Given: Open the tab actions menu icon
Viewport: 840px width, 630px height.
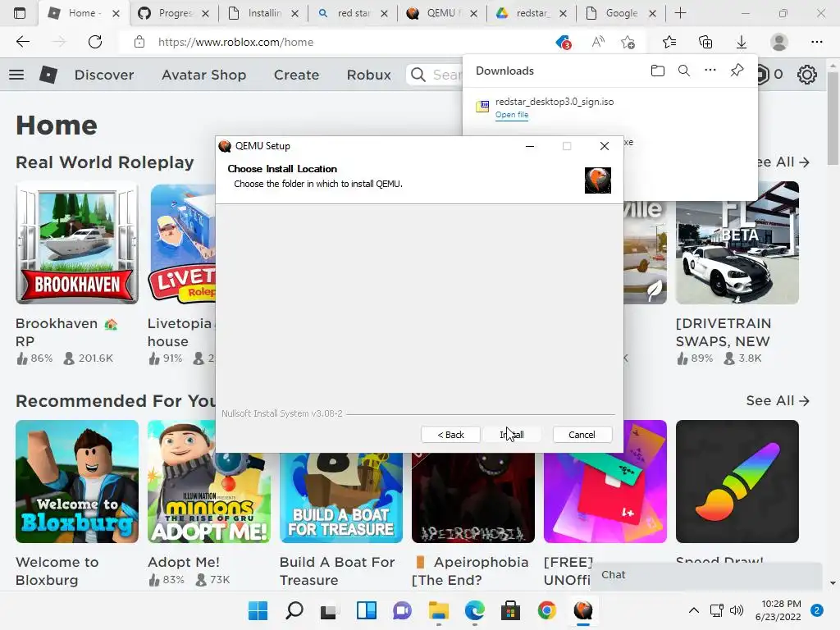Looking at the screenshot, I should (20, 13).
